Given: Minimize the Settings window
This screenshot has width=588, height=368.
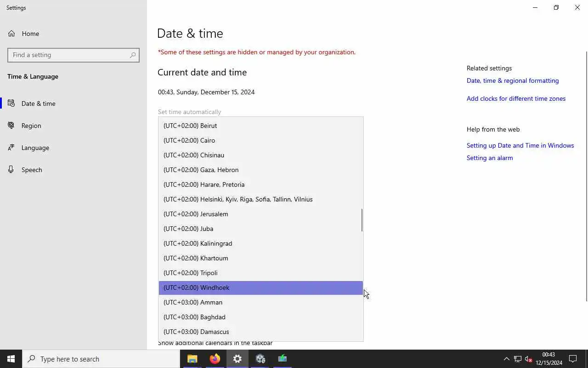Looking at the screenshot, I should click(x=535, y=7).
